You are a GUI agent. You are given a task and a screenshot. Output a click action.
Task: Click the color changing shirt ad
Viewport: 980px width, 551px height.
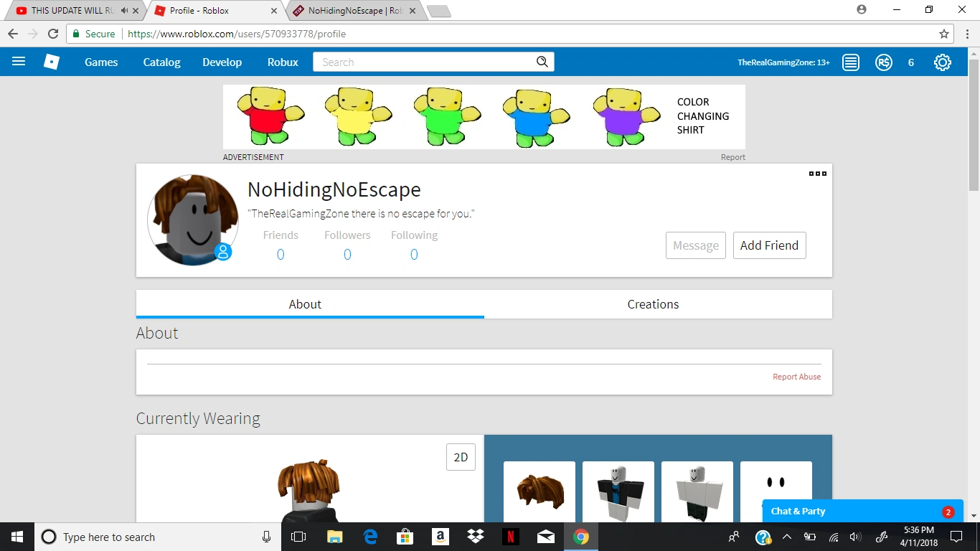(x=484, y=117)
